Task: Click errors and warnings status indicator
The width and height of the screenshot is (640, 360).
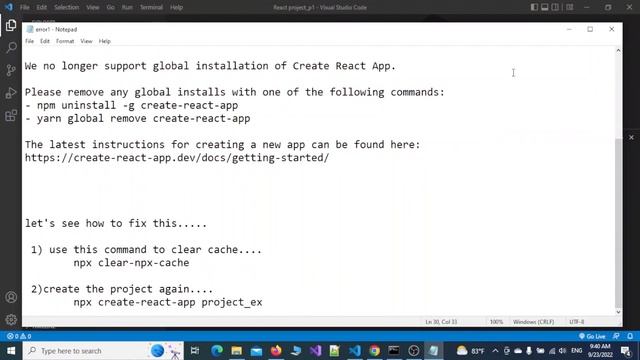Action: (x=19, y=336)
